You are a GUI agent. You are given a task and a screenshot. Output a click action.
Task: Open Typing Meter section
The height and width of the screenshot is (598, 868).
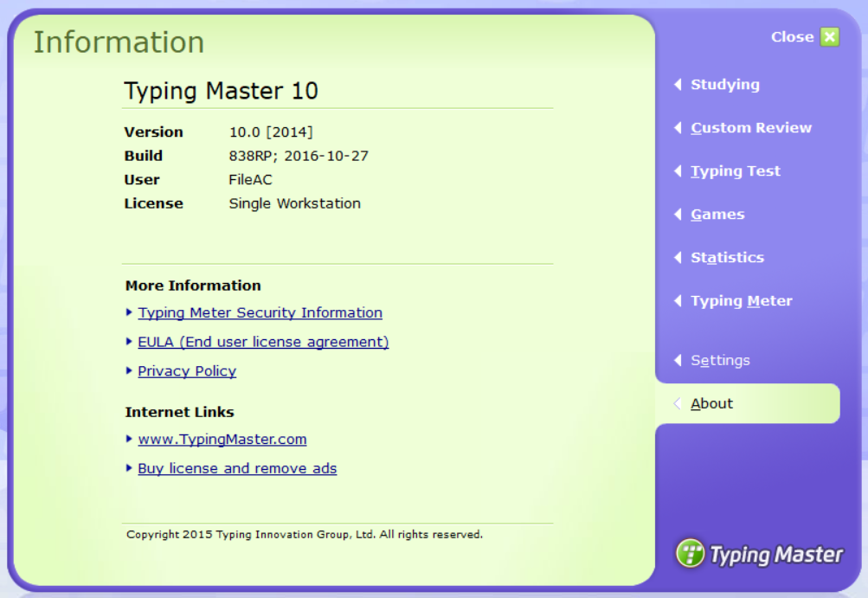742,300
